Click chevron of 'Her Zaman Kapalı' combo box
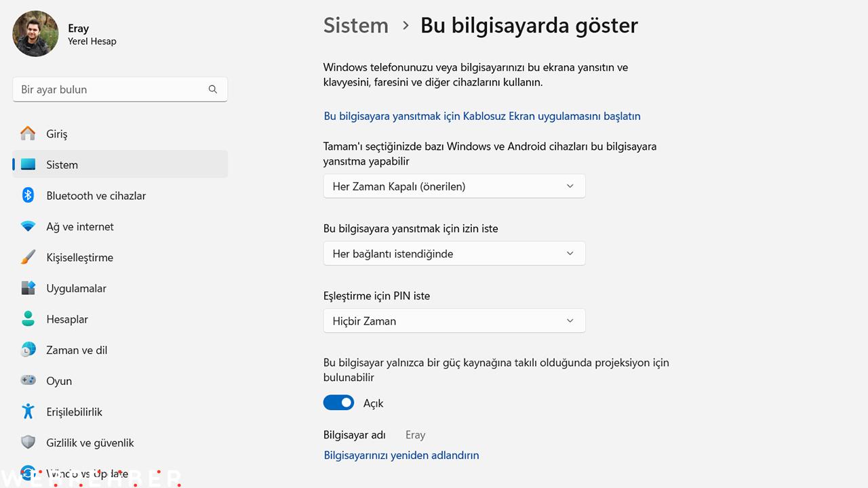Viewport: 868px width, 488px height. [570, 186]
